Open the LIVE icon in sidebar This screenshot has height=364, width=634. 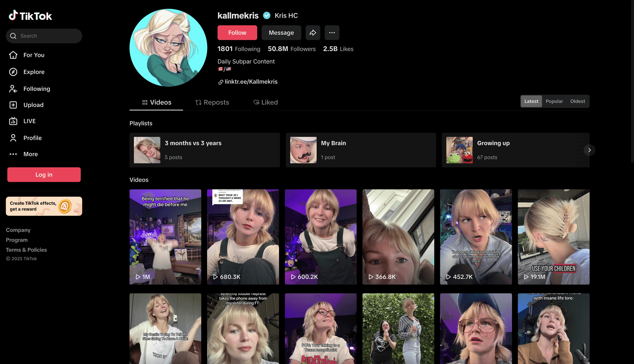[x=13, y=121]
